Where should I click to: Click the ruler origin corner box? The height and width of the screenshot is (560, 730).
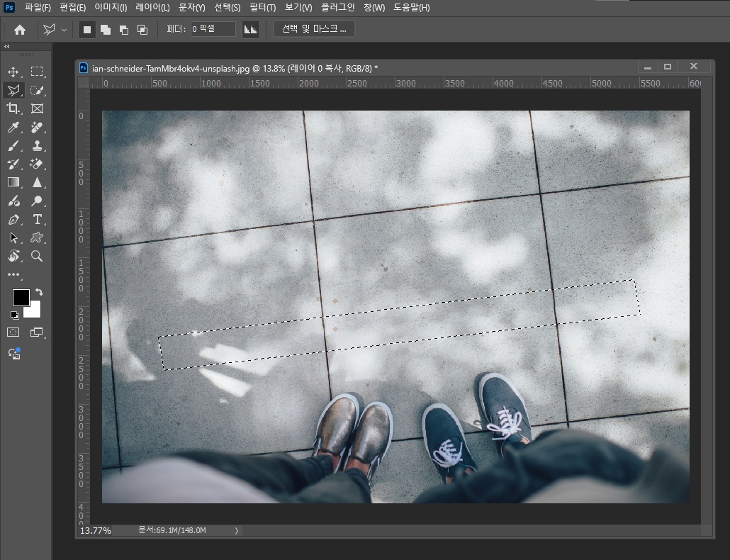[84, 82]
